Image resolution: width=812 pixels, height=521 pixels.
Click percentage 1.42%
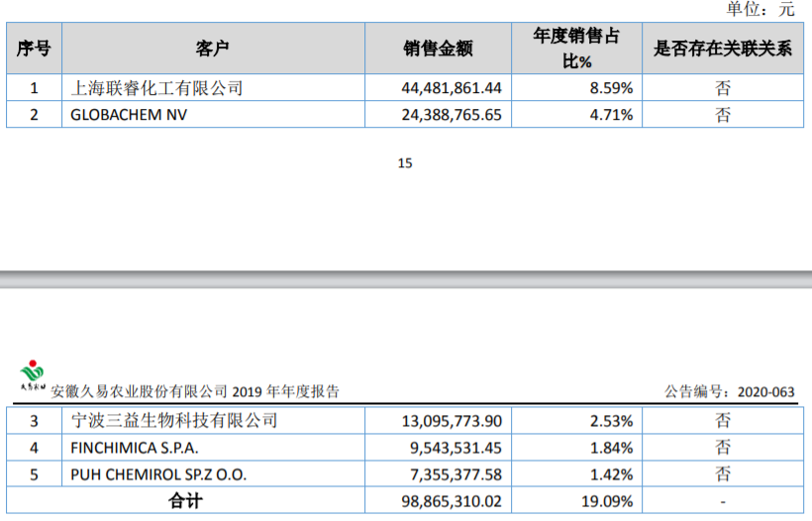pos(612,474)
